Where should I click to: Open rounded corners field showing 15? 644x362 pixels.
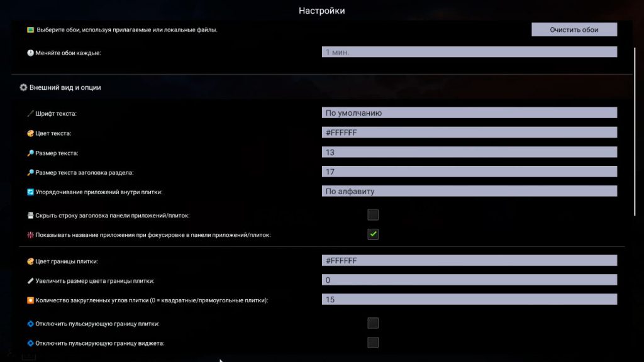[469, 299]
